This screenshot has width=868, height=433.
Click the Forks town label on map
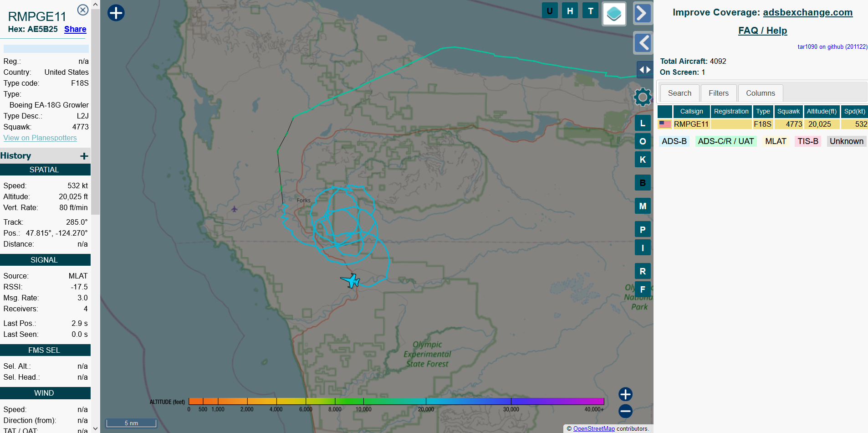point(303,201)
